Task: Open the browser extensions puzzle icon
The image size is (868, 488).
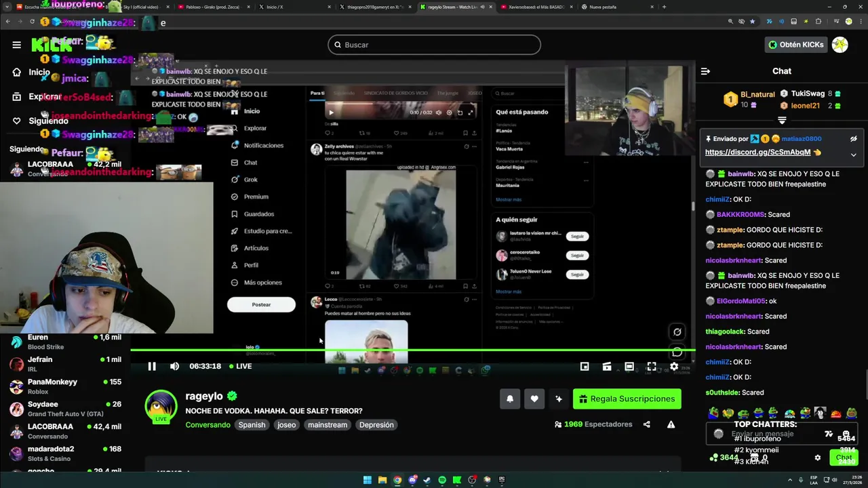Action: tap(818, 22)
